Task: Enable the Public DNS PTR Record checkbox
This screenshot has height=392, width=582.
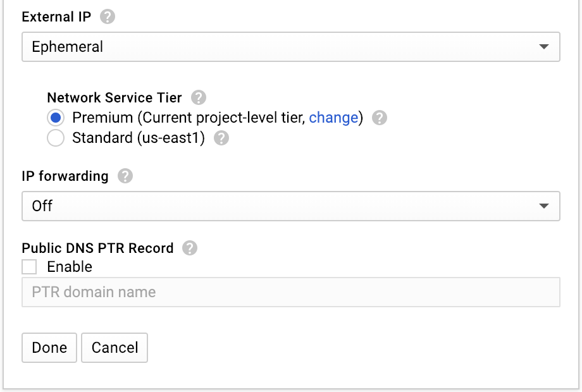Action: coord(29,267)
